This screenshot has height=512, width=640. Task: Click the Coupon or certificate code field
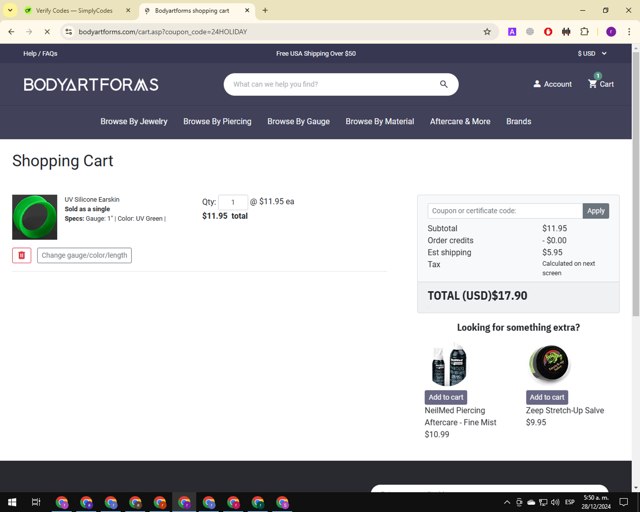point(505,211)
